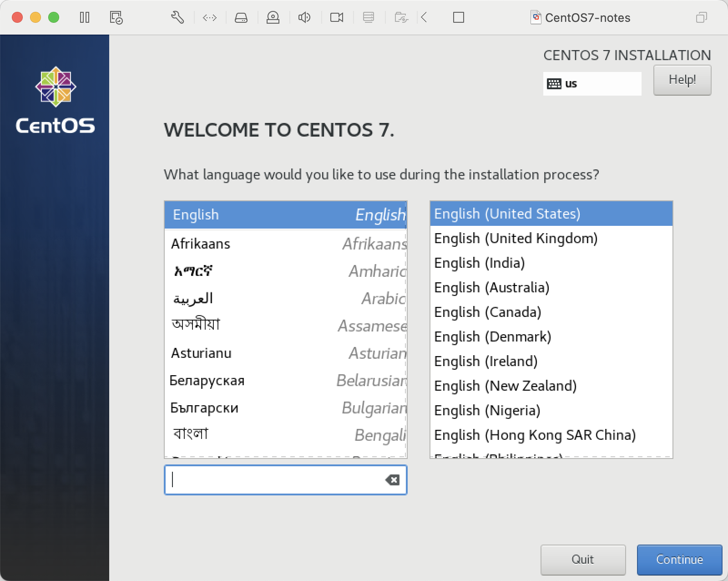Screen dimensions: 728x581
Task: Clear the language search field
Action: pyautogui.click(x=392, y=479)
